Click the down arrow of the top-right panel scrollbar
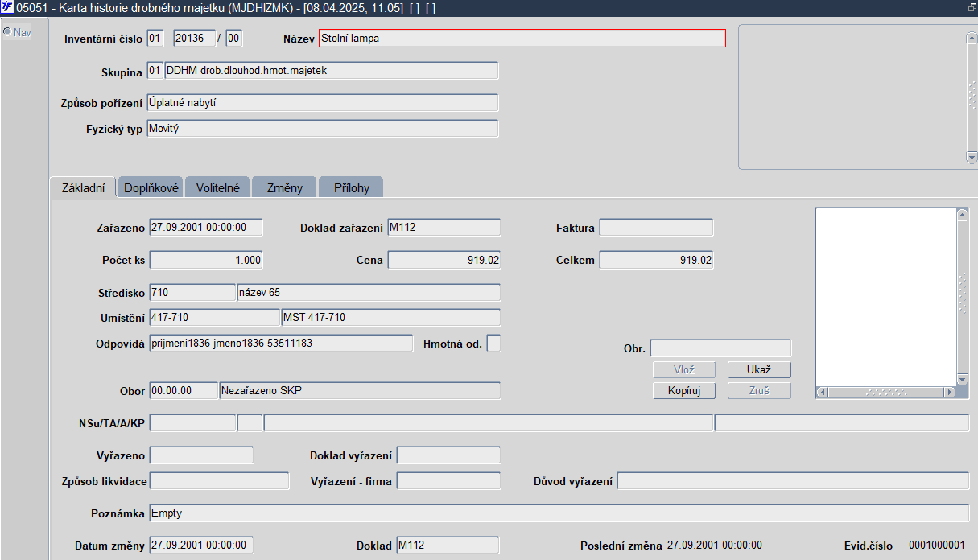Screen dimensions: 978x560 tap(972, 157)
